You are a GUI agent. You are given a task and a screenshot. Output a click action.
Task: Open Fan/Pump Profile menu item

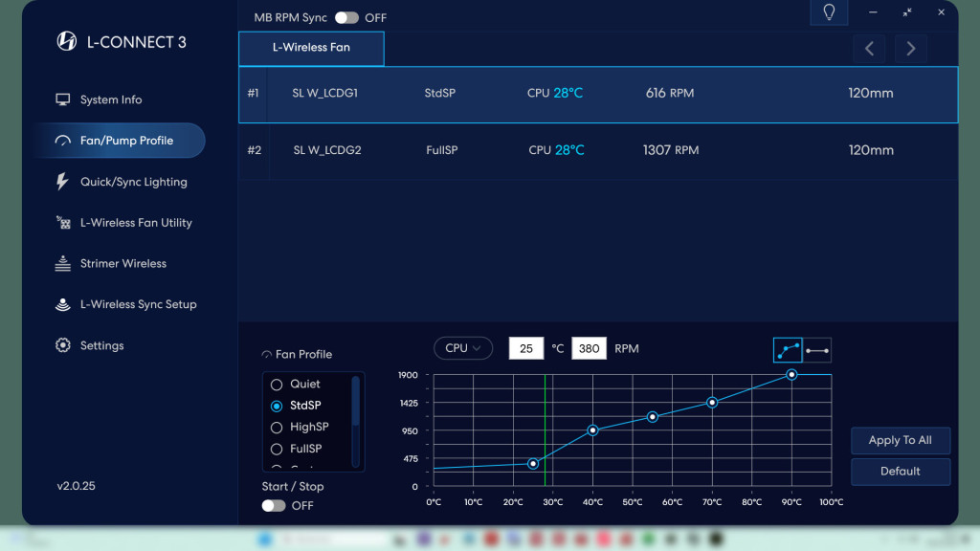click(x=125, y=141)
